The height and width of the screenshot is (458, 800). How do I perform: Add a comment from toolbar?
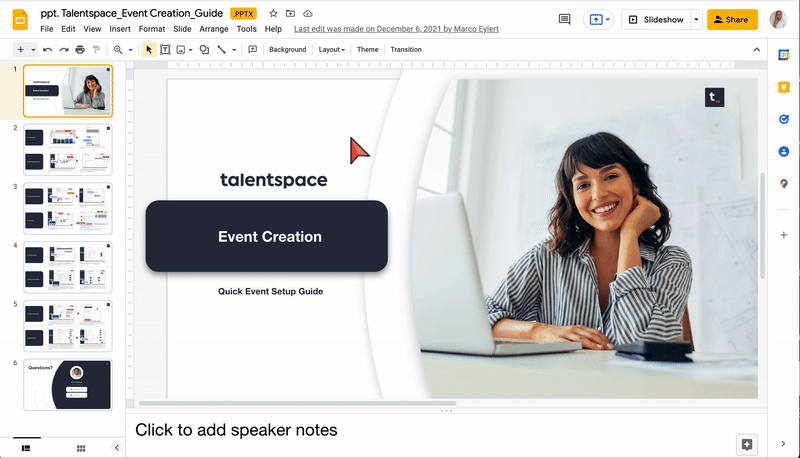point(253,49)
